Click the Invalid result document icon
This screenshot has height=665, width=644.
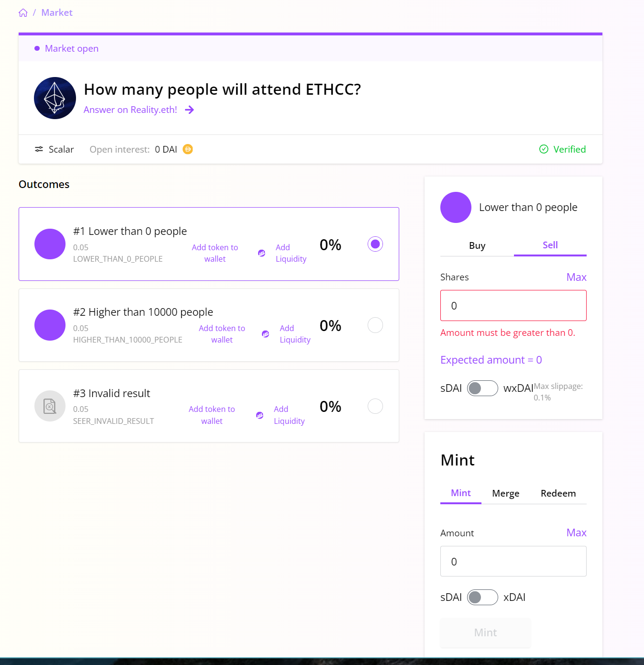pos(50,406)
